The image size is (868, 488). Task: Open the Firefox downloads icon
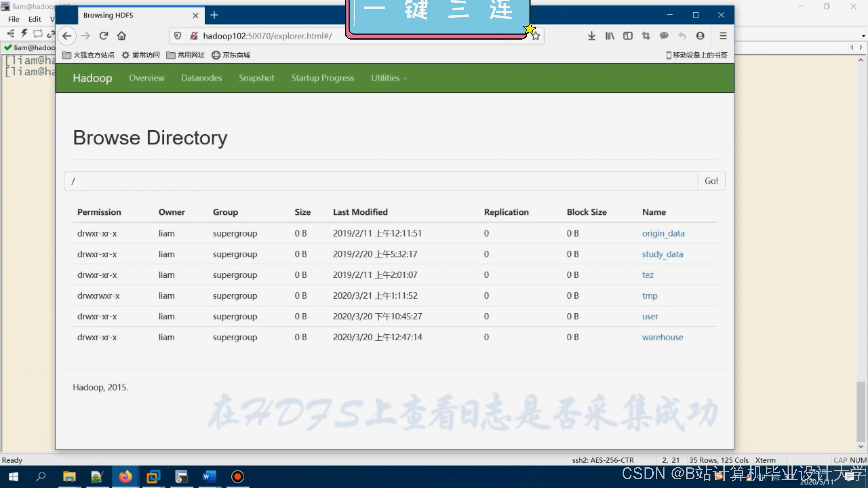(x=591, y=36)
